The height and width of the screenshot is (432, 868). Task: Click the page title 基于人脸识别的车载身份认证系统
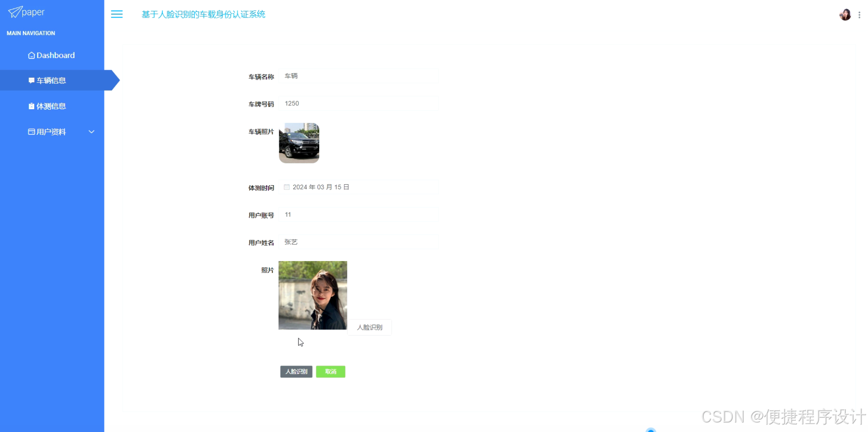click(x=203, y=15)
